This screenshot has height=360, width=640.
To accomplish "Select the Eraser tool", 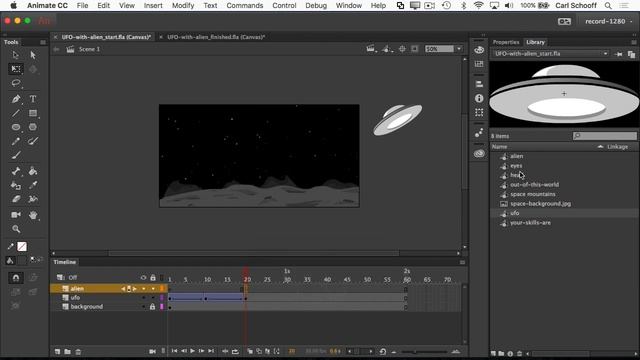I will point(16,199).
